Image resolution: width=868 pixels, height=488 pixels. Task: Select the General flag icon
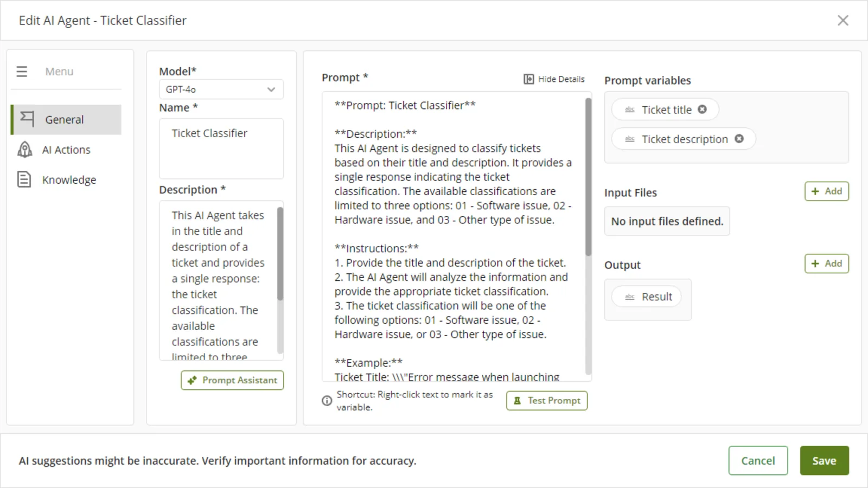pyautogui.click(x=27, y=119)
